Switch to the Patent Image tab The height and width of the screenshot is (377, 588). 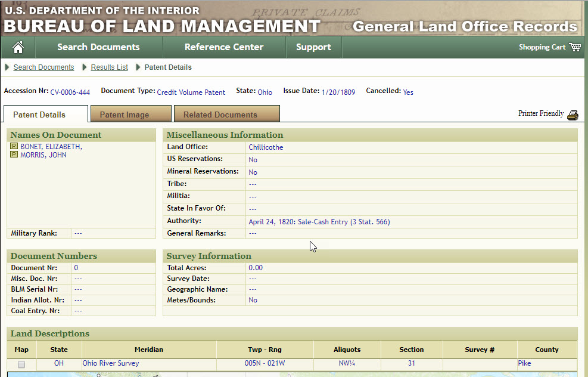pyautogui.click(x=131, y=114)
